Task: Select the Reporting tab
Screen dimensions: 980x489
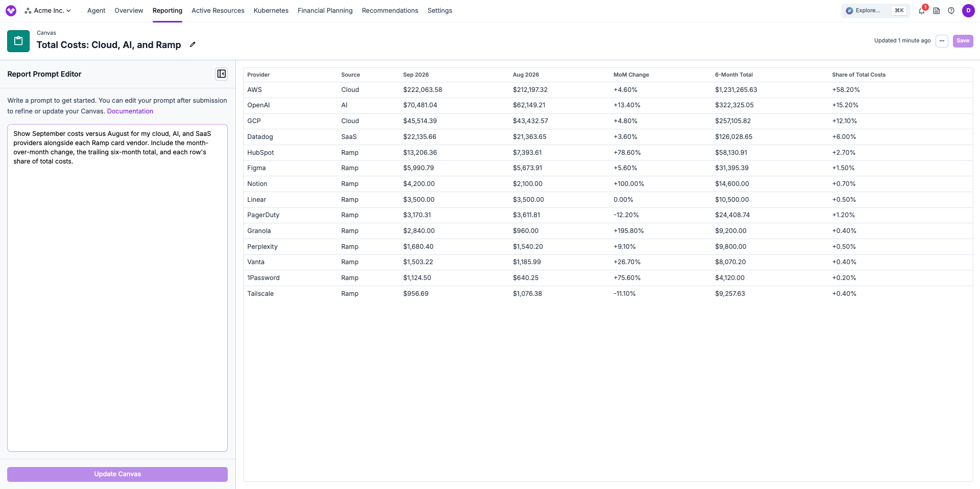Action: tap(167, 10)
